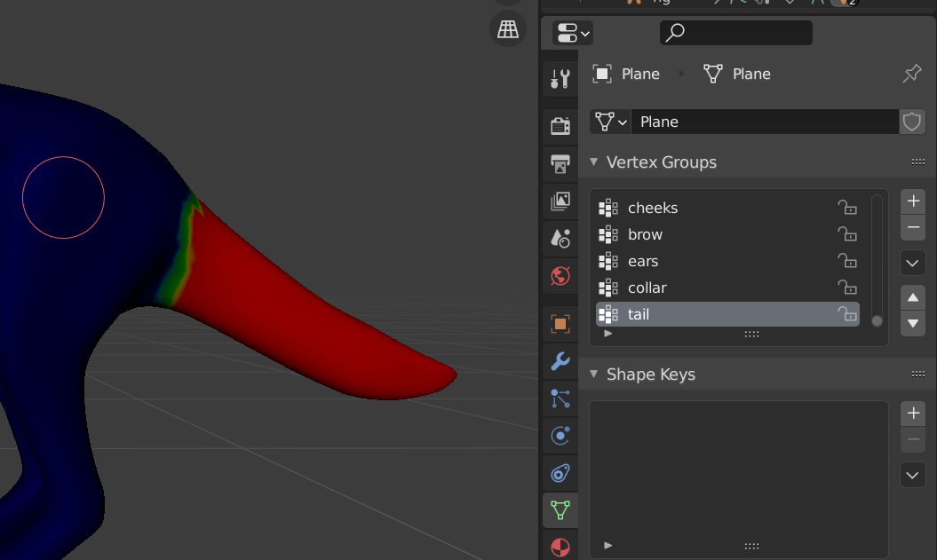This screenshot has height=560, width=937.
Task: Click the collar vertex group icon
Action: pos(608,288)
